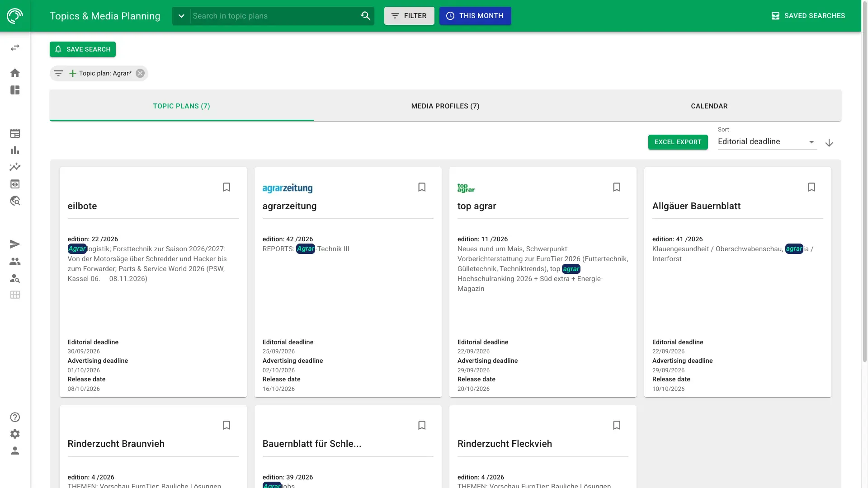Click the Save Search button
Screen dimensions: 868x488
pos(83,49)
